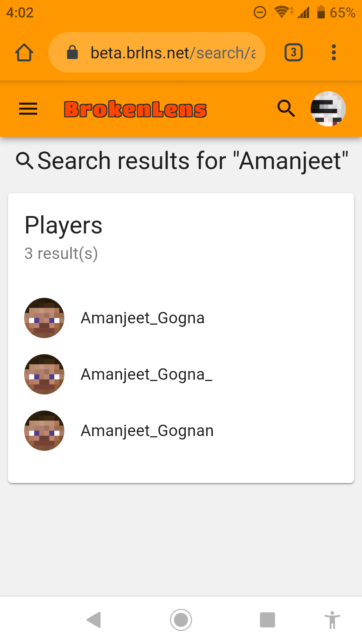
Task: Tap the magnifier beside Search results heading
Action: pos(25,161)
